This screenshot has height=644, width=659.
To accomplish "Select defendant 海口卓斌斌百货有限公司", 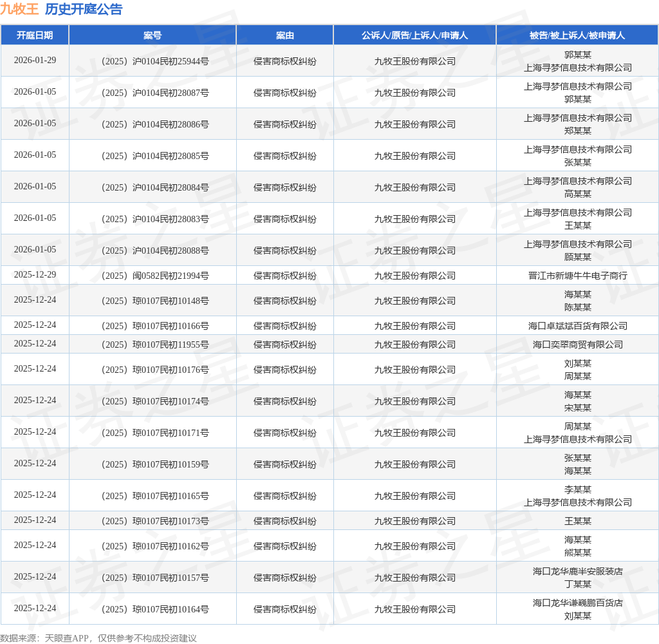I will click(x=577, y=326).
